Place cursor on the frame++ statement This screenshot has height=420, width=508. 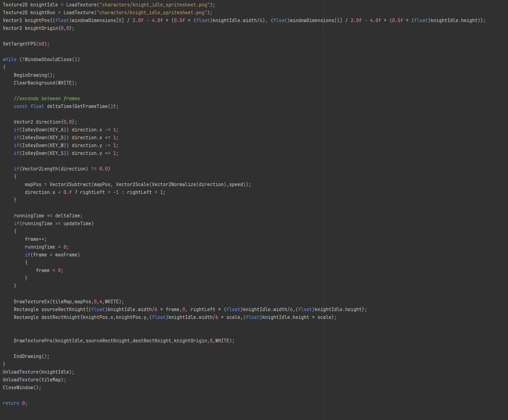(x=36, y=239)
